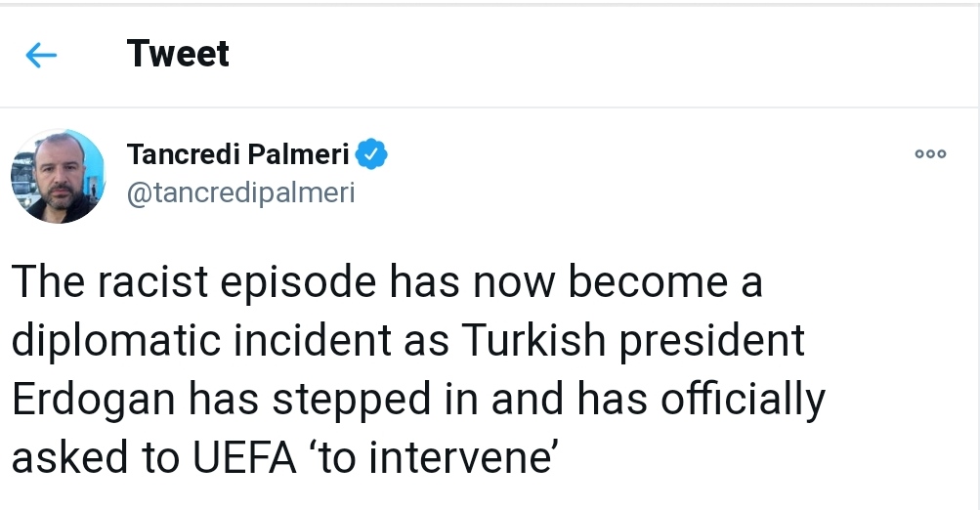Tap the words "stepped in" in tweet
This screenshot has width=980, height=510.
pyautogui.click(x=374, y=400)
